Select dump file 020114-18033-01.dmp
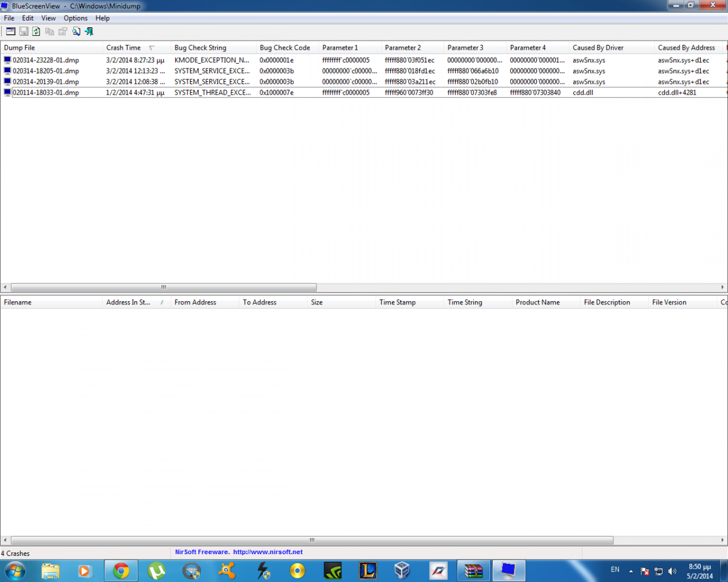Viewport: 728px width, 582px height. click(x=45, y=92)
